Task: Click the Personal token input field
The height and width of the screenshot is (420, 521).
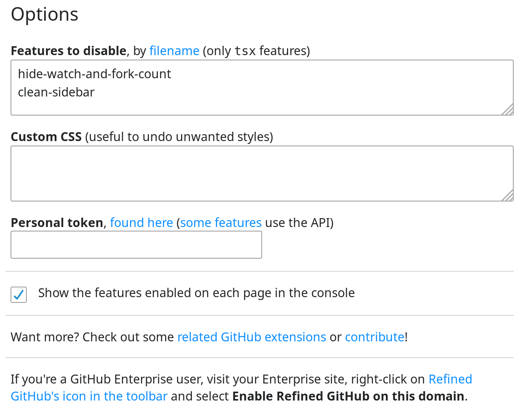Action: (x=136, y=244)
